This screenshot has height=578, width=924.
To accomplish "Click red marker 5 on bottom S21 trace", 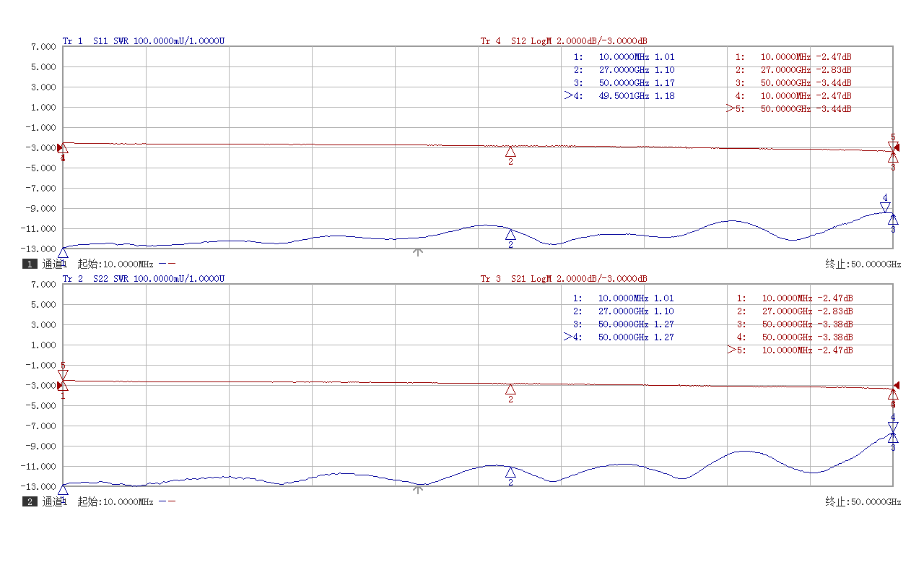I will pos(63,374).
